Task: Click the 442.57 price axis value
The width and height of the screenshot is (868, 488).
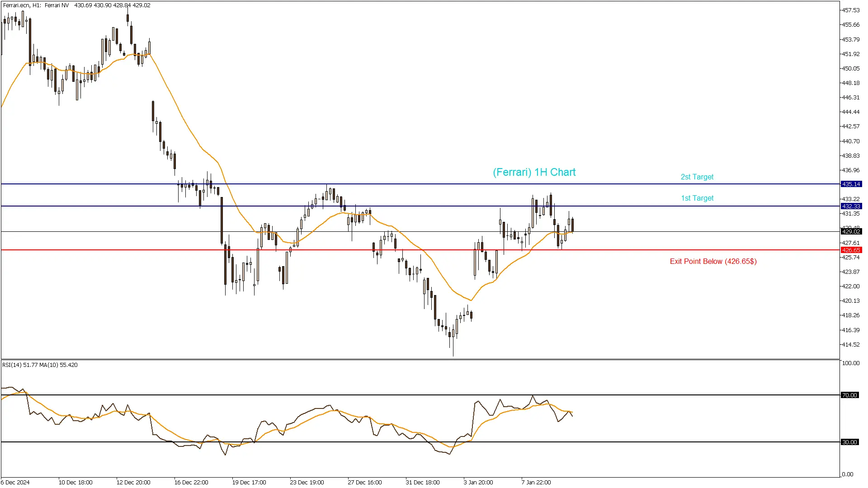Action: (x=850, y=127)
